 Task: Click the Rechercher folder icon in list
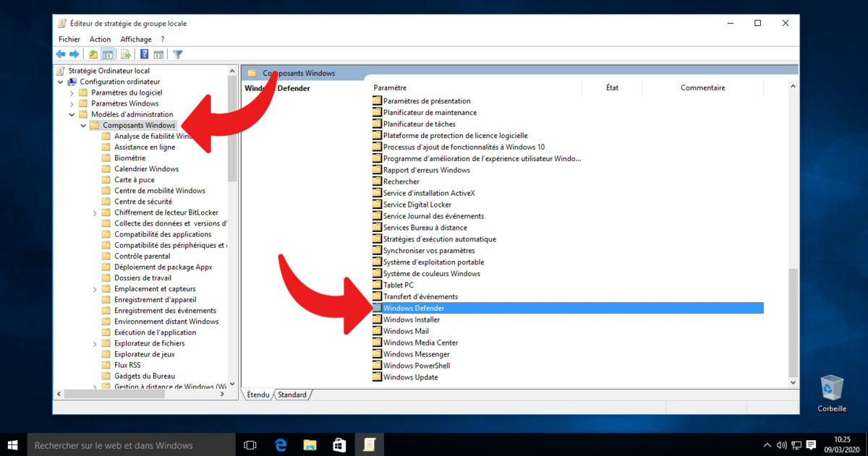pyautogui.click(x=377, y=181)
